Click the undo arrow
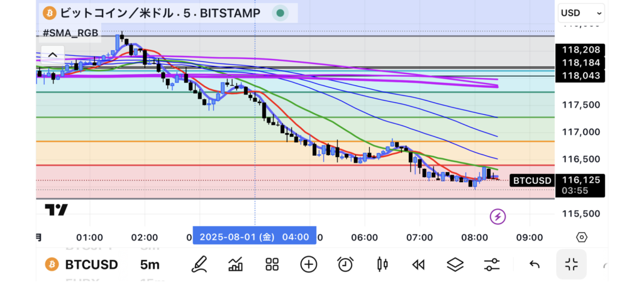 click(535, 264)
